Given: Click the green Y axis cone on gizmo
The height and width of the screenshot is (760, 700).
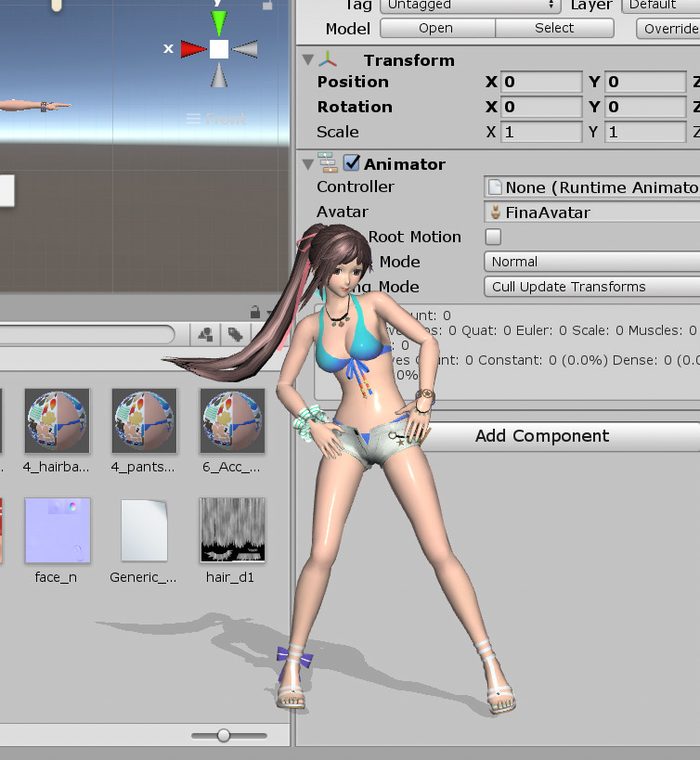Looking at the screenshot, I should click(x=219, y=23).
